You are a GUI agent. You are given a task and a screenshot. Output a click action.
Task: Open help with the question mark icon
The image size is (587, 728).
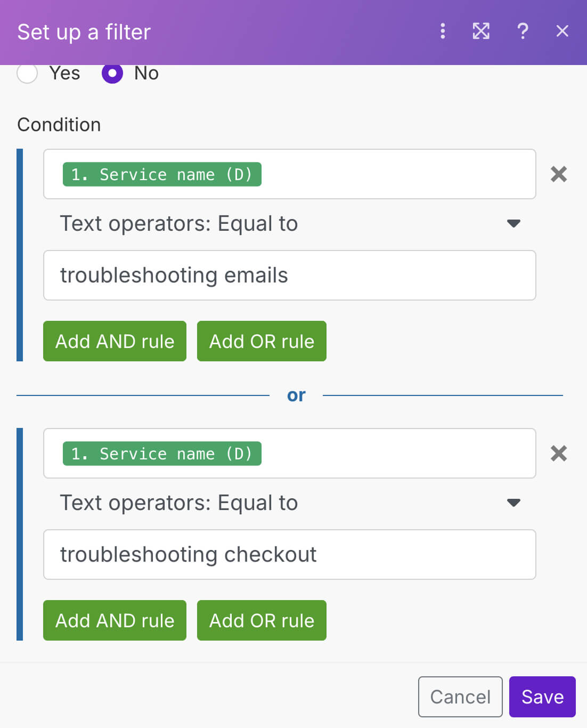click(523, 31)
